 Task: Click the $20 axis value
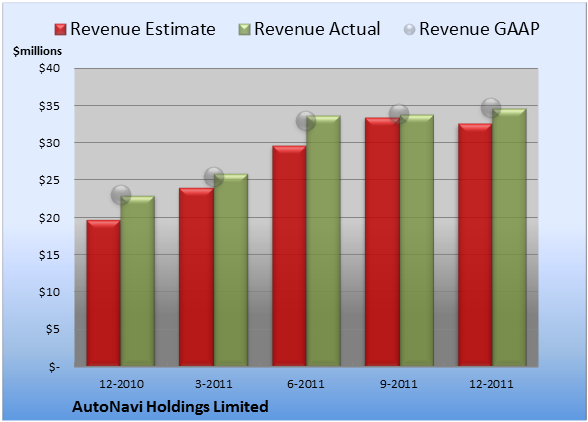(x=50, y=218)
